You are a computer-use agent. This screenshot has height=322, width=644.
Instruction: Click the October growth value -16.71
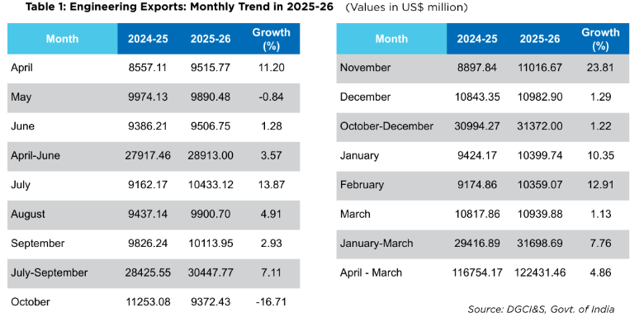click(x=270, y=302)
